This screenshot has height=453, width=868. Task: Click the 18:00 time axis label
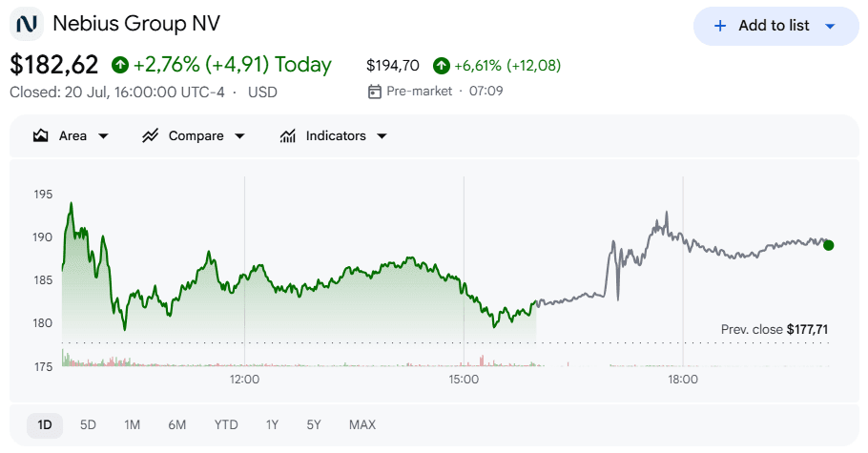683,380
